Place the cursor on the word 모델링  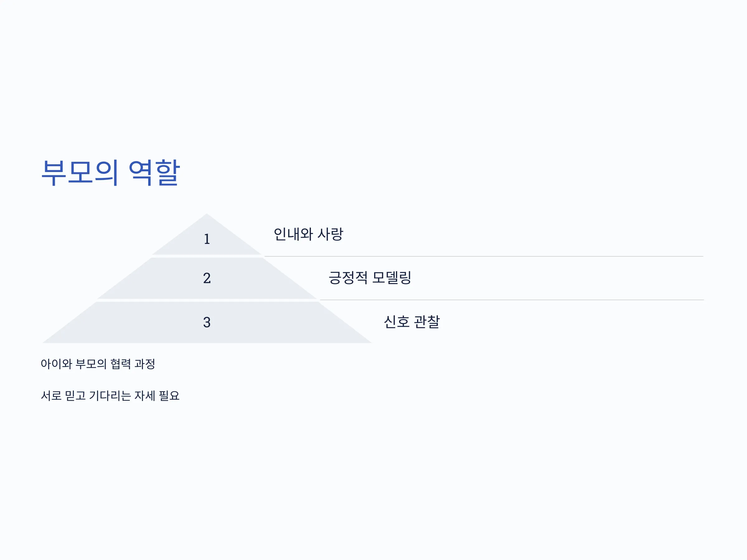(392, 278)
